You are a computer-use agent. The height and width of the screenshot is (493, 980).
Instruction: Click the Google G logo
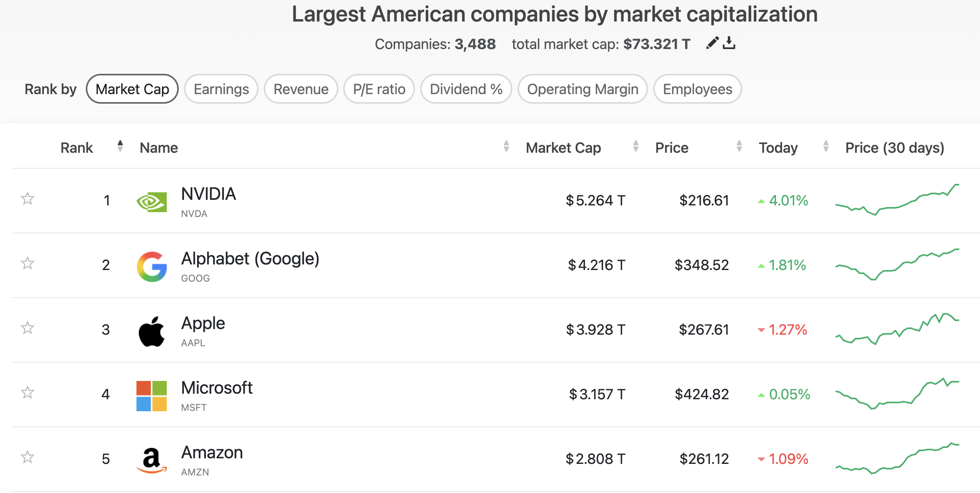coord(152,266)
